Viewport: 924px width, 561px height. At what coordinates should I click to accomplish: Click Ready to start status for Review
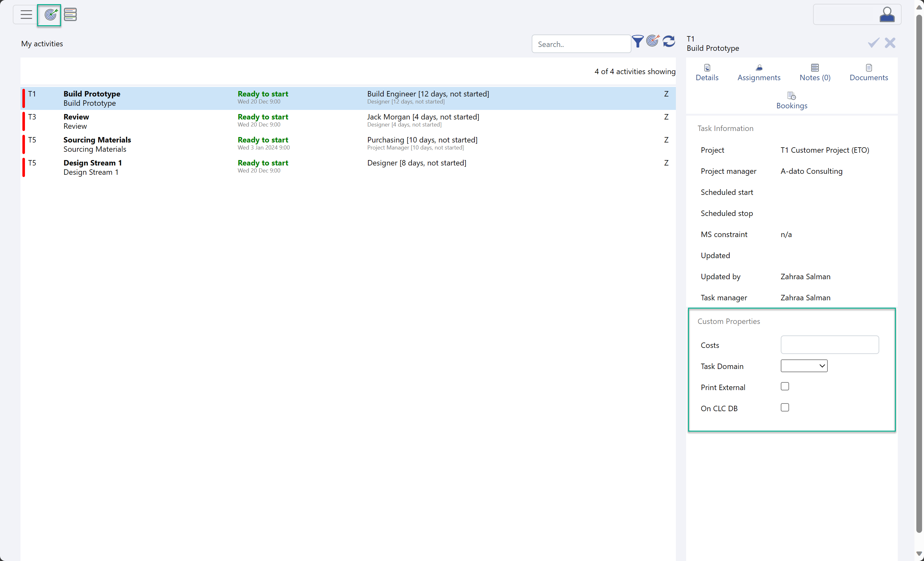tap(262, 117)
